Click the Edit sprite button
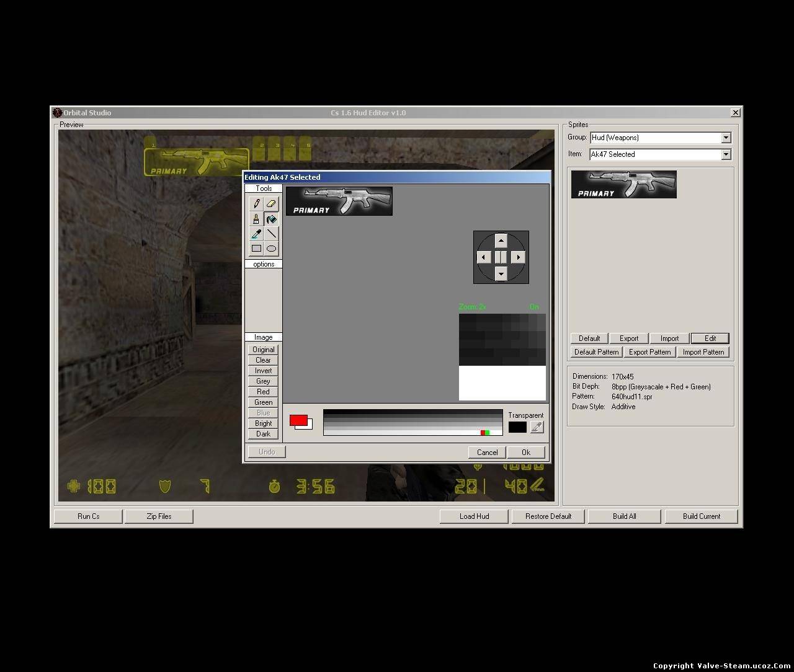The width and height of the screenshot is (794, 672). click(710, 338)
